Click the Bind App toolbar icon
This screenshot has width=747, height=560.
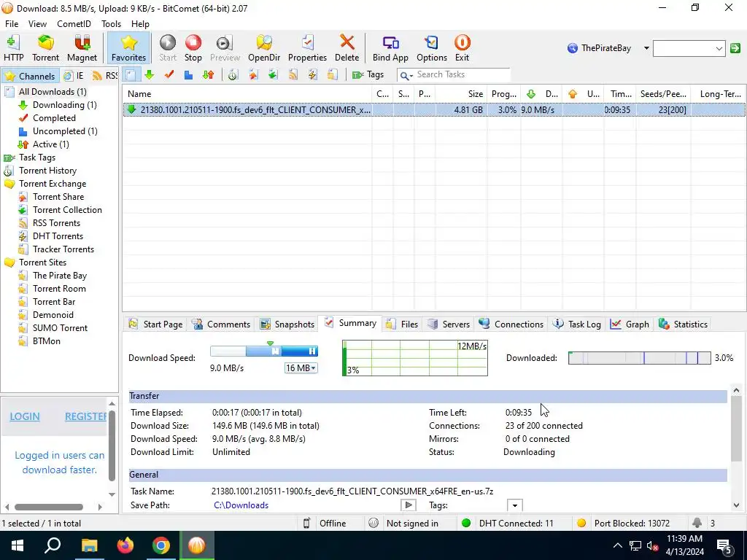click(x=390, y=47)
